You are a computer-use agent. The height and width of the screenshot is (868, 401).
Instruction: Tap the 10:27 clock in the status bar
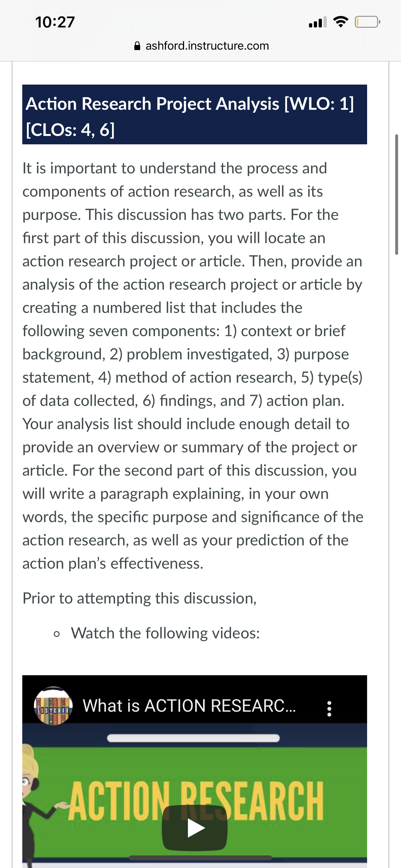click(x=55, y=22)
